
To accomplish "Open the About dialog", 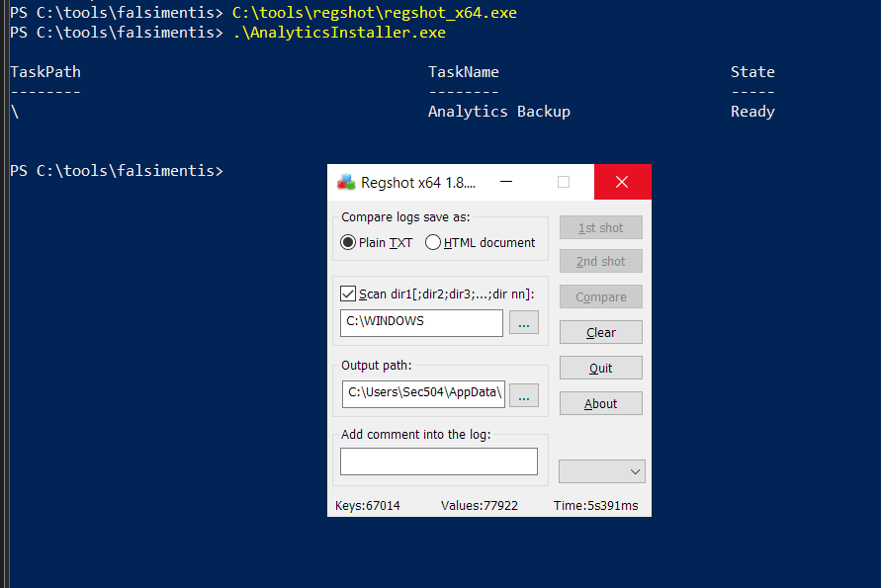I will tap(600, 403).
